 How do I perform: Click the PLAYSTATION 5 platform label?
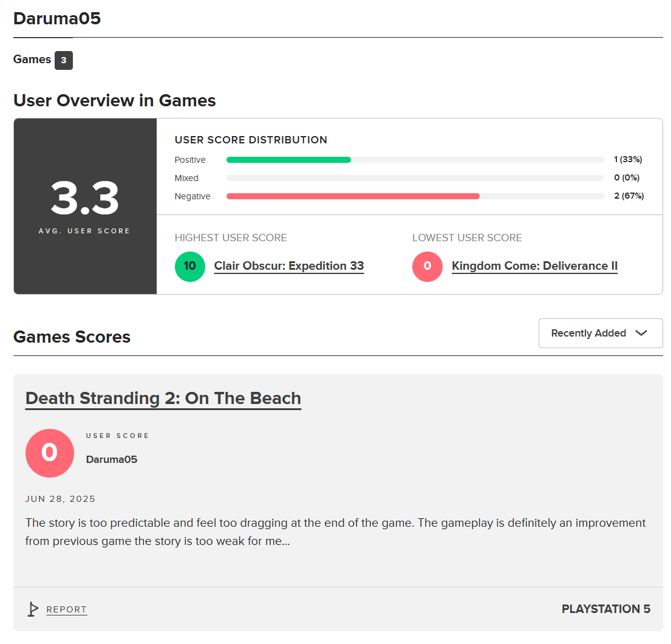pos(606,609)
